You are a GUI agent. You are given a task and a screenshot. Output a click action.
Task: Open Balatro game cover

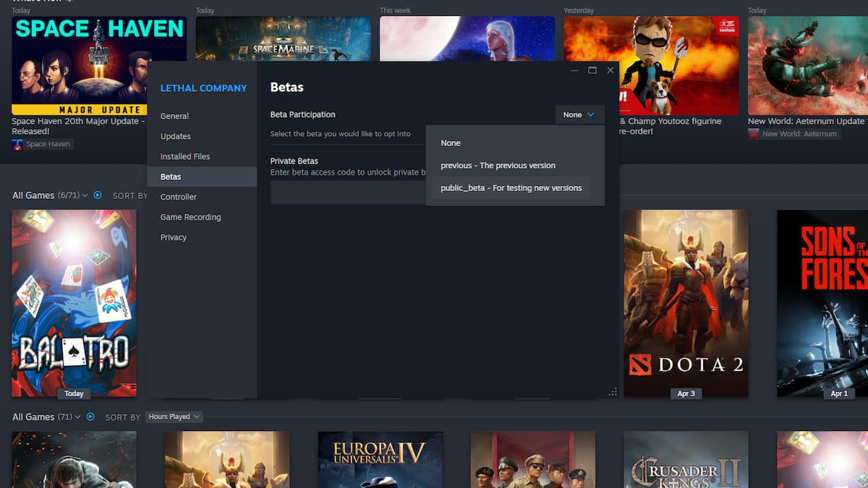click(74, 303)
